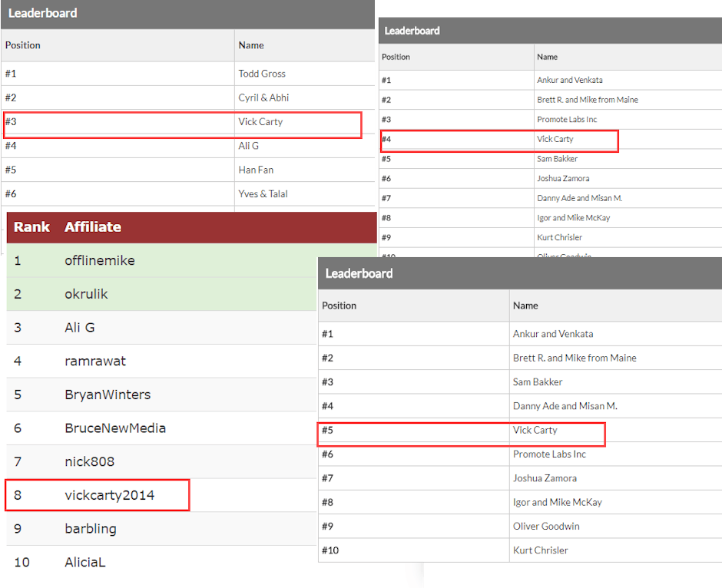This screenshot has width=722, height=588.
Task: Click the Yves & Talal row
Action: pyautogui.click(x=263, y=194)
